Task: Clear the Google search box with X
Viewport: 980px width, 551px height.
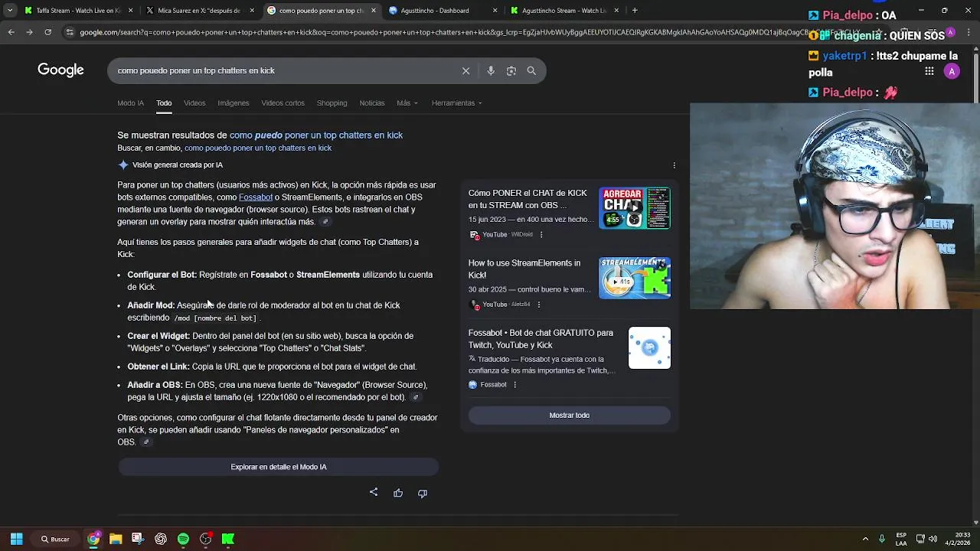Action: pyautogui.click(x=465, y=70)
